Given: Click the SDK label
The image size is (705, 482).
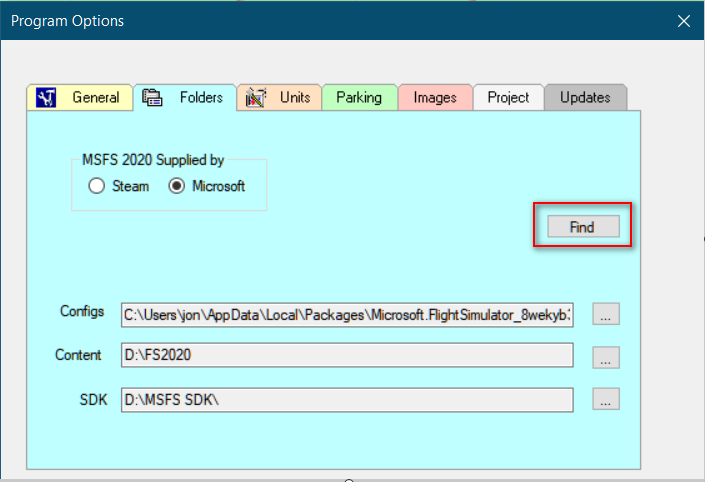Looking at the screenshot, I should point(94,400).
